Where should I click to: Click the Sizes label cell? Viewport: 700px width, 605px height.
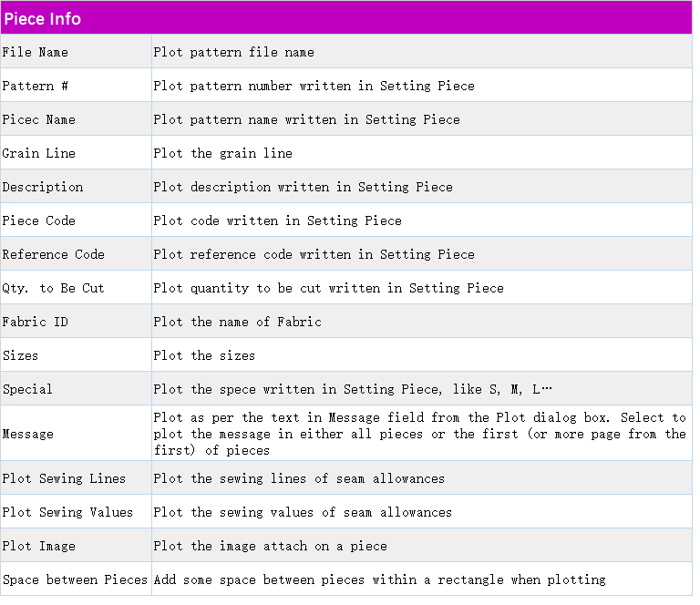click(x=21, y=355)
